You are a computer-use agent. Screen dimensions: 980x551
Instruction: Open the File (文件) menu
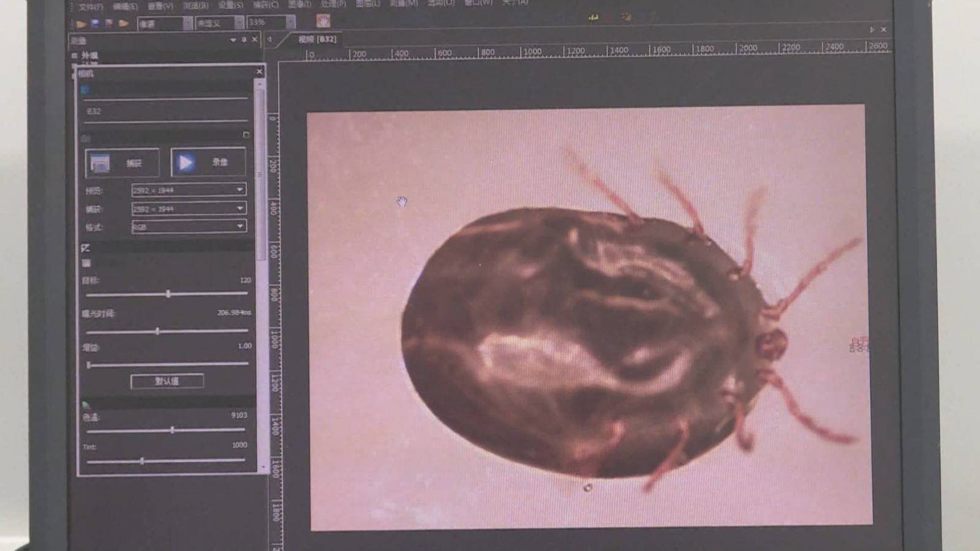pos(91,6)
